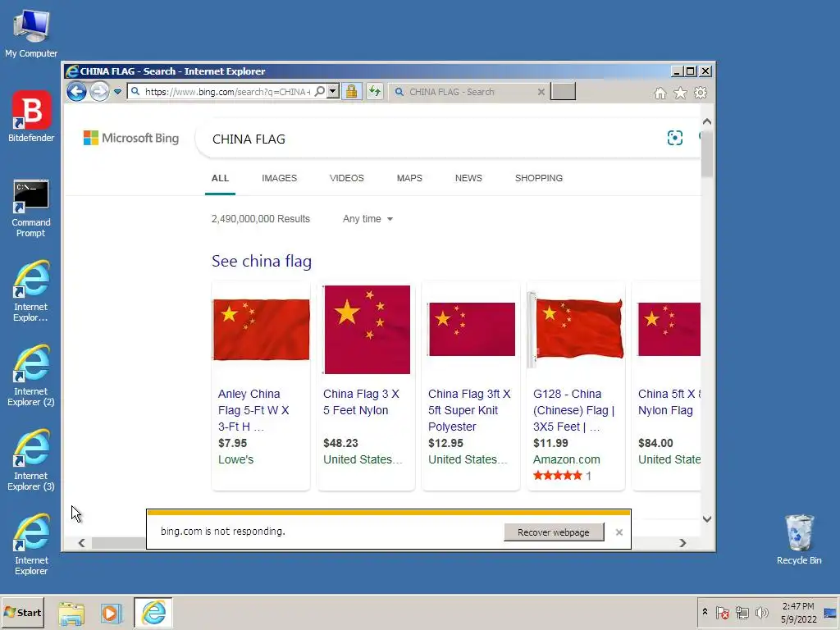
Task: Switch to the VIDEOS tab
Action: tap(347, 178)
